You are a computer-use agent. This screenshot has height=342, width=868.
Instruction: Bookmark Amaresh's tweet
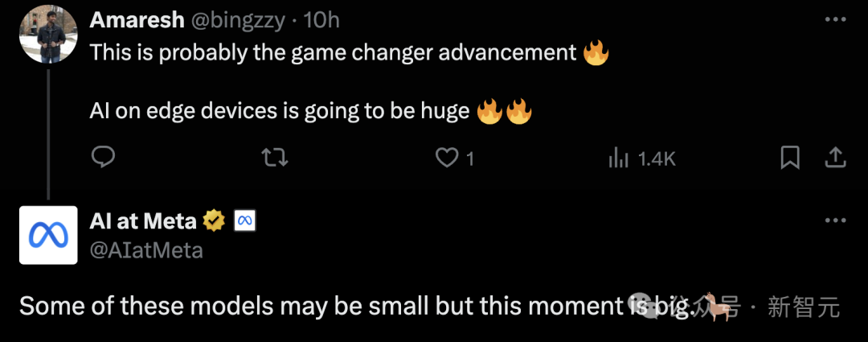(x=790, y=159)
